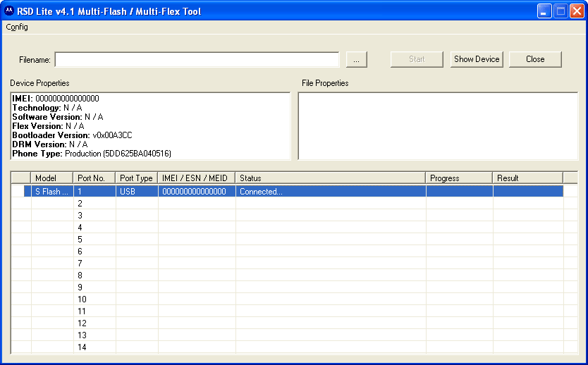Click inside the File Properties box

(x=438, y=126)
